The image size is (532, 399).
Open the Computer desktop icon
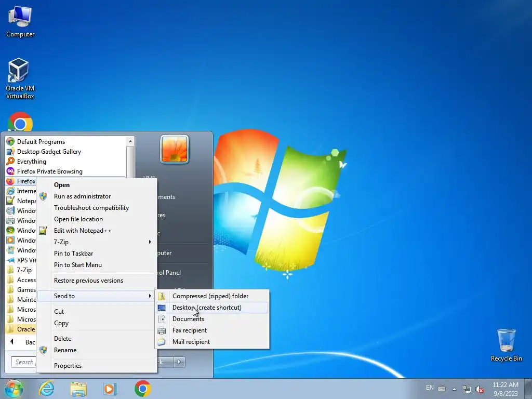(x=20, y=22)
